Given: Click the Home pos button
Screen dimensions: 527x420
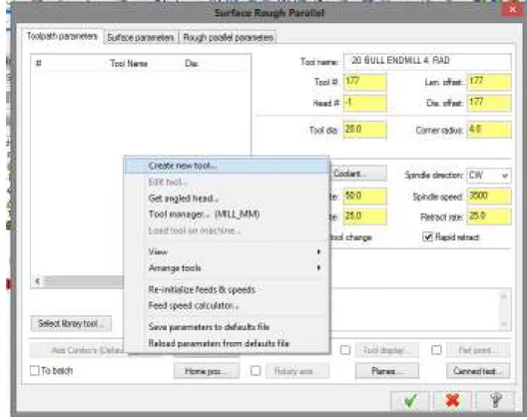Looking at the screenshot, I should click(207, 371).
